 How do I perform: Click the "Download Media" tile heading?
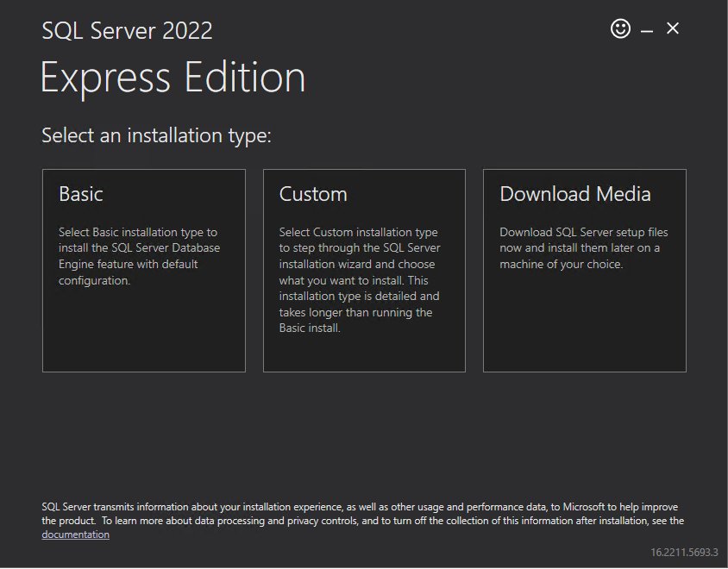click(575, 194)
